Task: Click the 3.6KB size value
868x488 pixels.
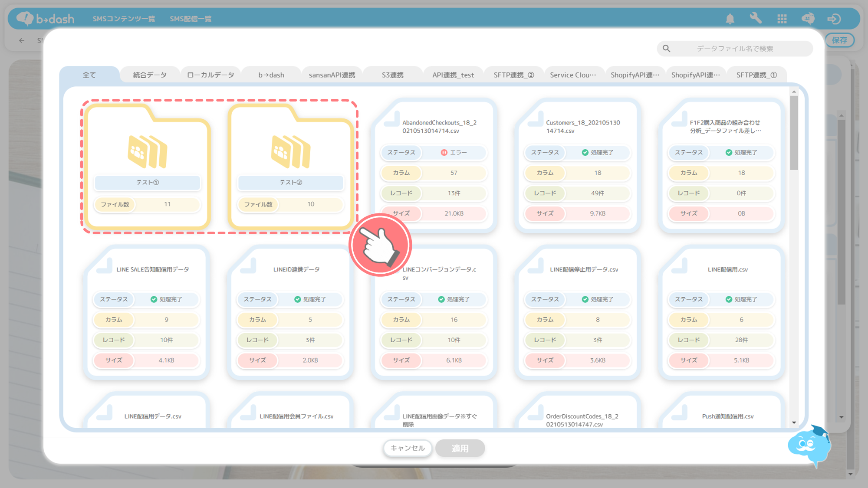Action: (598, 360)
